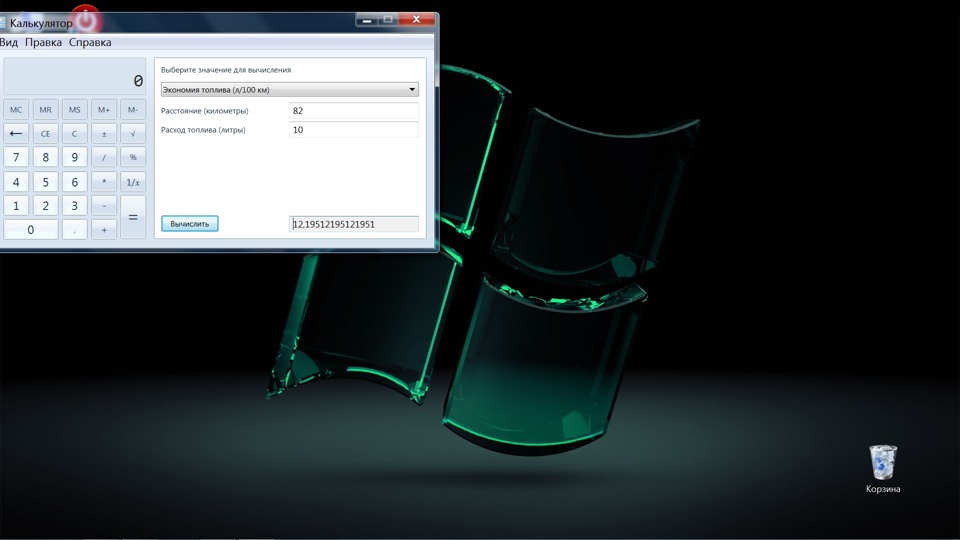Minimize the Калькулятор window
The width and height of the screenshot is (960, 540).
[366, 20]
